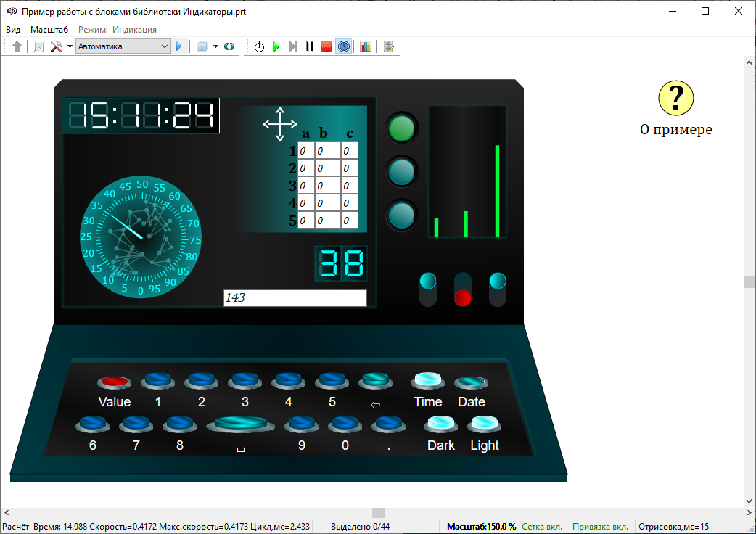Open the Масштаб menu
The height and width of the screenshot is (534, 756).
(x=49, y=30)
